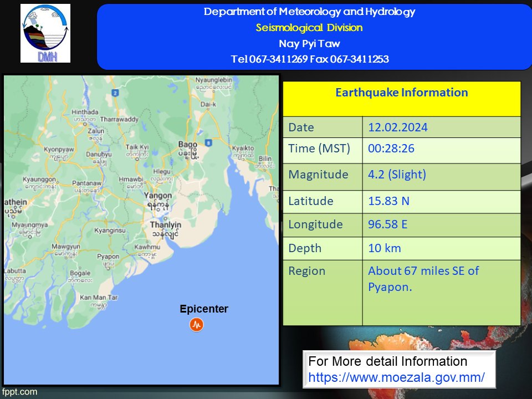Click the depth value 10 km
532x399 pixels.
[384, 248]
